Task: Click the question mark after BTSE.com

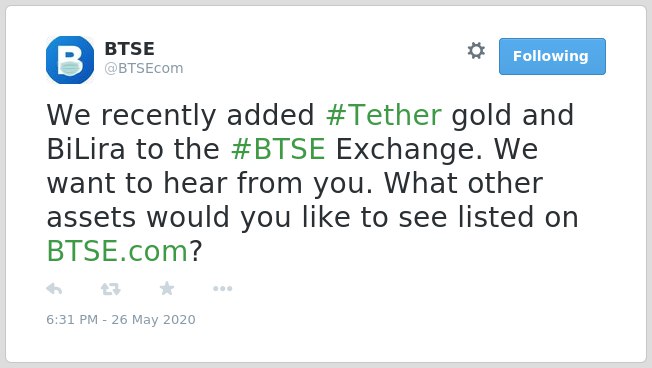Action: [x=195, y=251]
